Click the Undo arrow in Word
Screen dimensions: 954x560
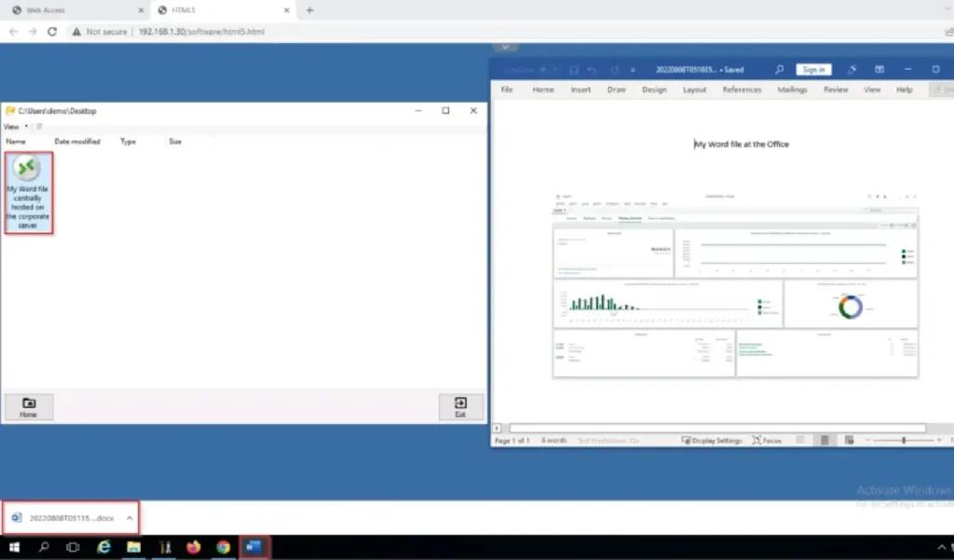tap(591, 70)
